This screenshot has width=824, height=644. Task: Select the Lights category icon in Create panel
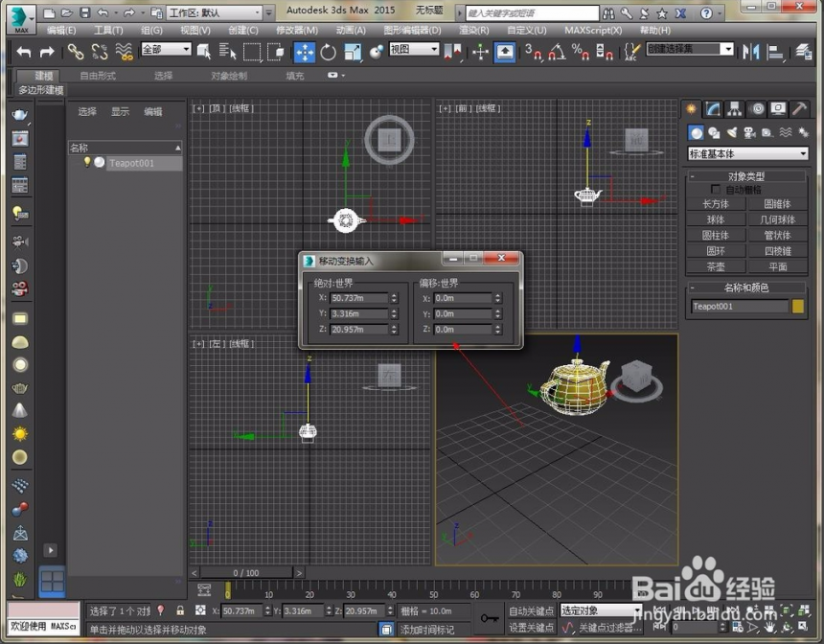731,133
